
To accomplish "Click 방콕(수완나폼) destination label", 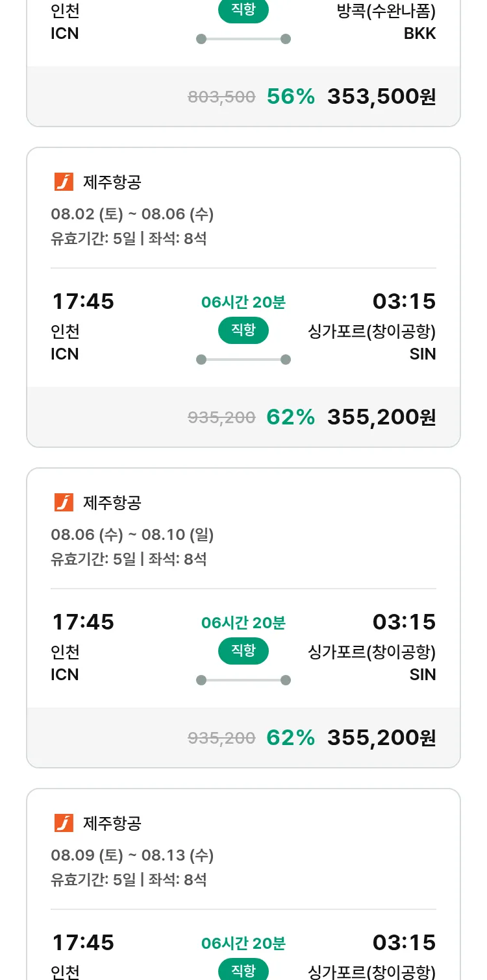I will pyautogui.click(x=386, y=12).
